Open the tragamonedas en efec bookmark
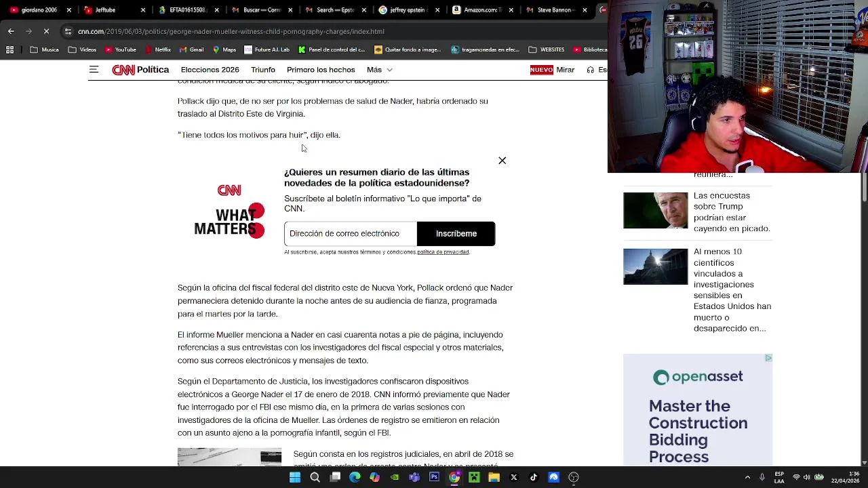This screenshot has height=488, width=868. click(486, 49)
